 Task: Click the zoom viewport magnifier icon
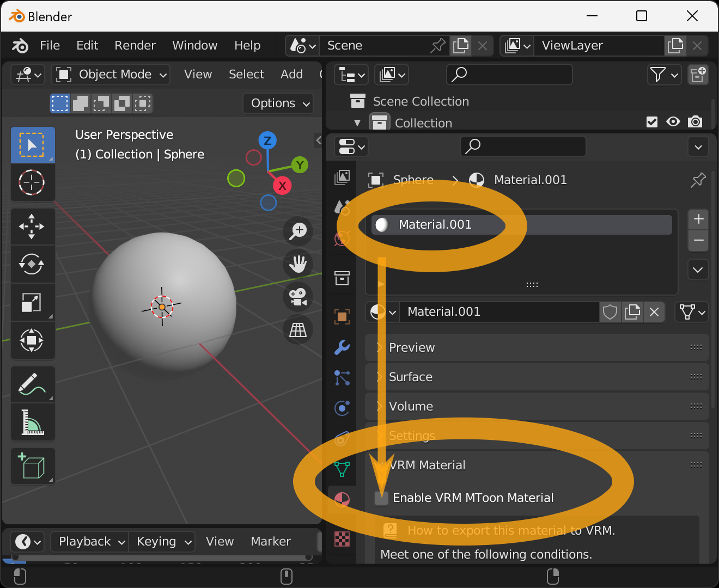pos(298,231)
